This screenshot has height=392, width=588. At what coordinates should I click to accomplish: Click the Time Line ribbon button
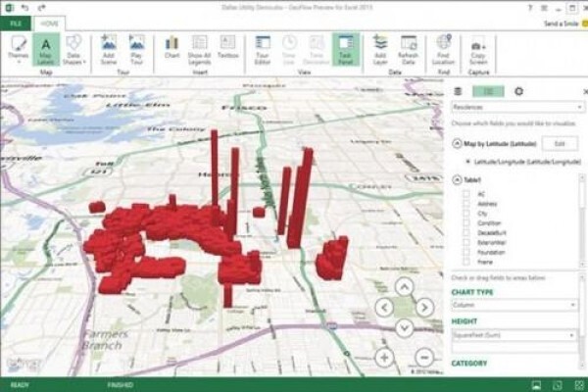(289, 50)
